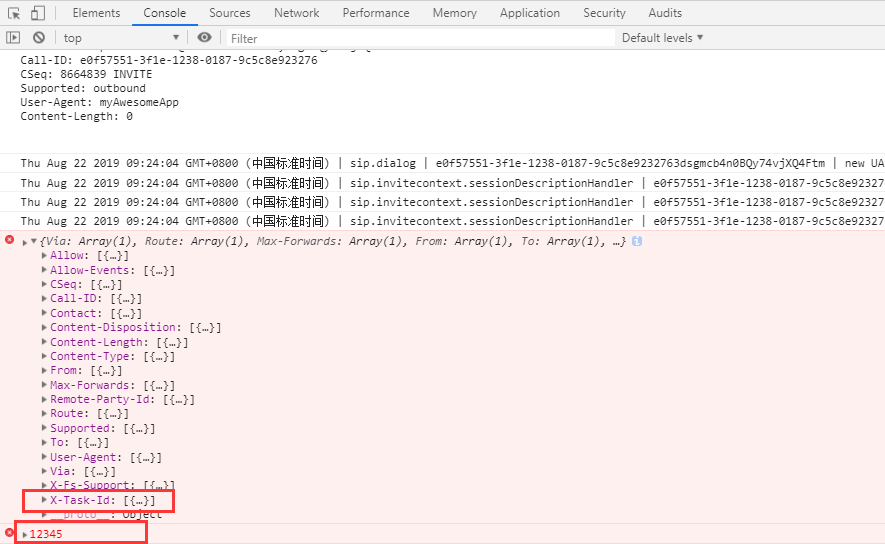Expand the To property
This screenshot has height=544, width=885.
44,442
